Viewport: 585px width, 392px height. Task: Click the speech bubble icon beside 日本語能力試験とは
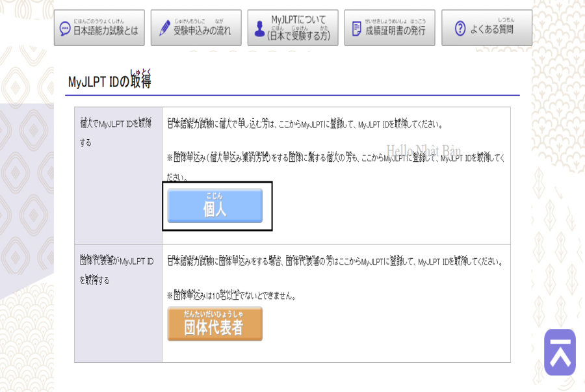point(64,29)
